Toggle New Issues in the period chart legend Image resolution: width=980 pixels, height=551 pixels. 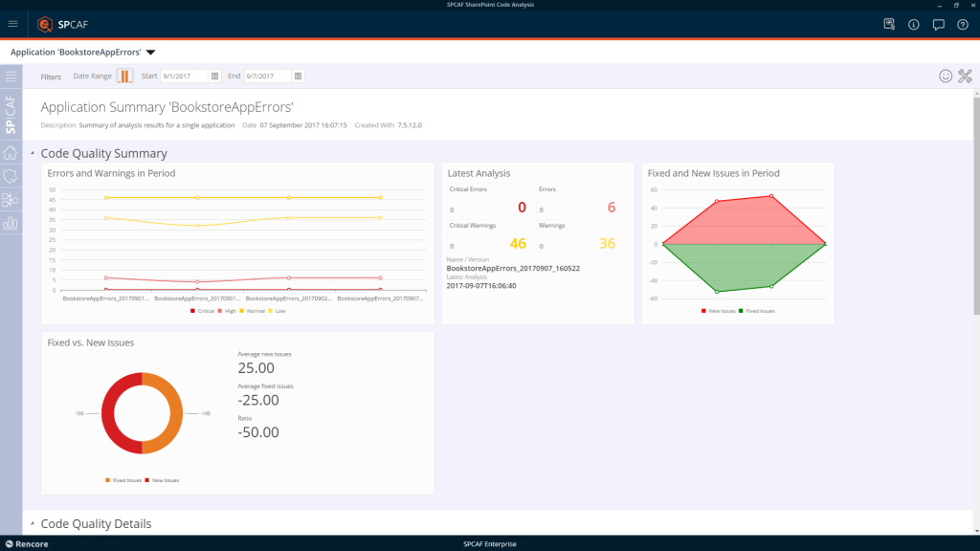(x=718, y=311)
